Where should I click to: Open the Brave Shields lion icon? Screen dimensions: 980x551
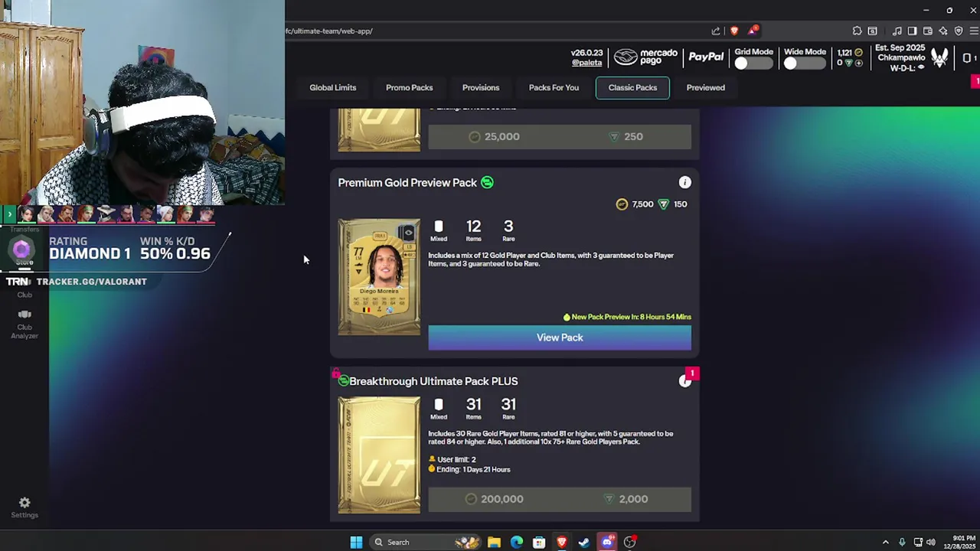735,31
